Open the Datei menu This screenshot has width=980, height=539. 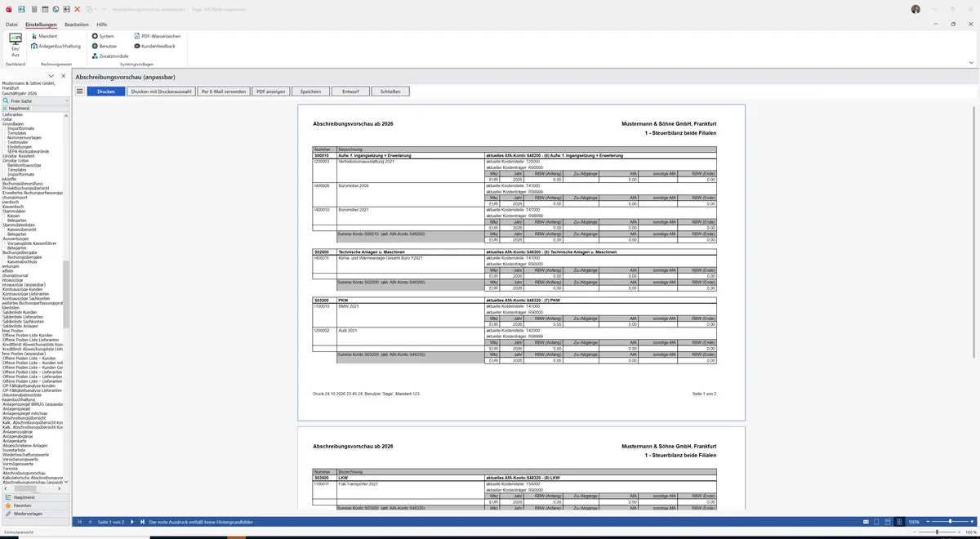click(11, 24)
